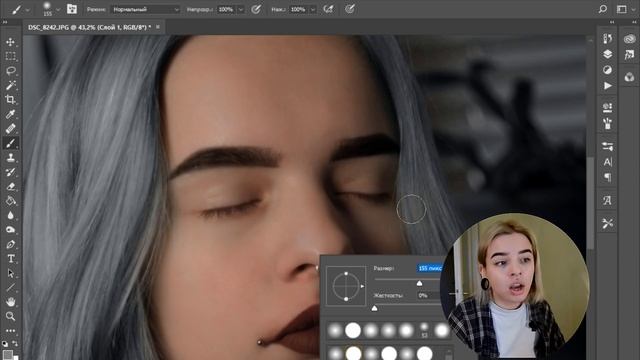640x360 pixels.
Task: Open Creative Cloud Libraries panel icon
Action: [x=629, y=39]
